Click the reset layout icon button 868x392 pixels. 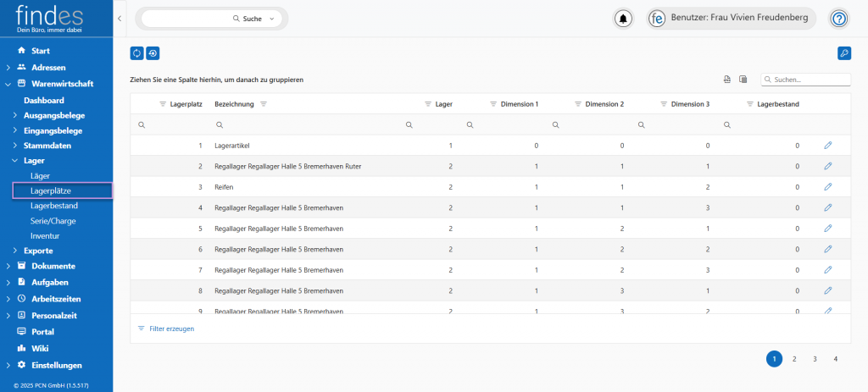(153, 53)
